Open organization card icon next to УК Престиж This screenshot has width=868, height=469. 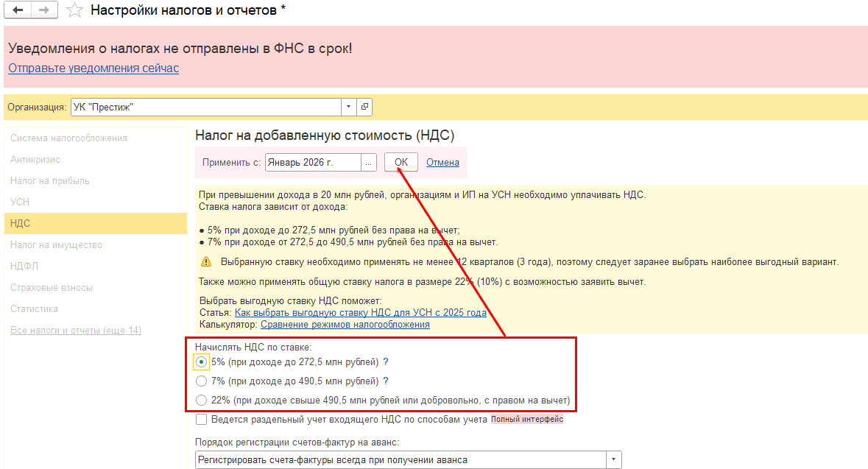click(364, 107)
